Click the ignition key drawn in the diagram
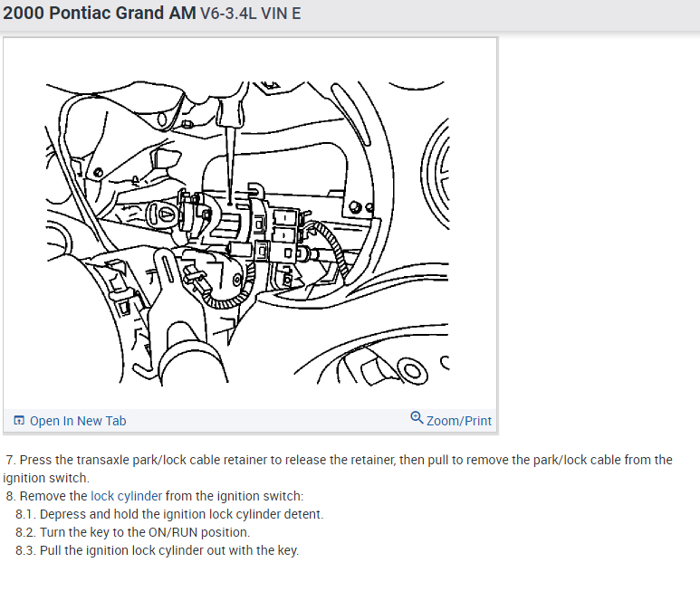The height and width of the screenshot is (591, 700). point(162,214)
